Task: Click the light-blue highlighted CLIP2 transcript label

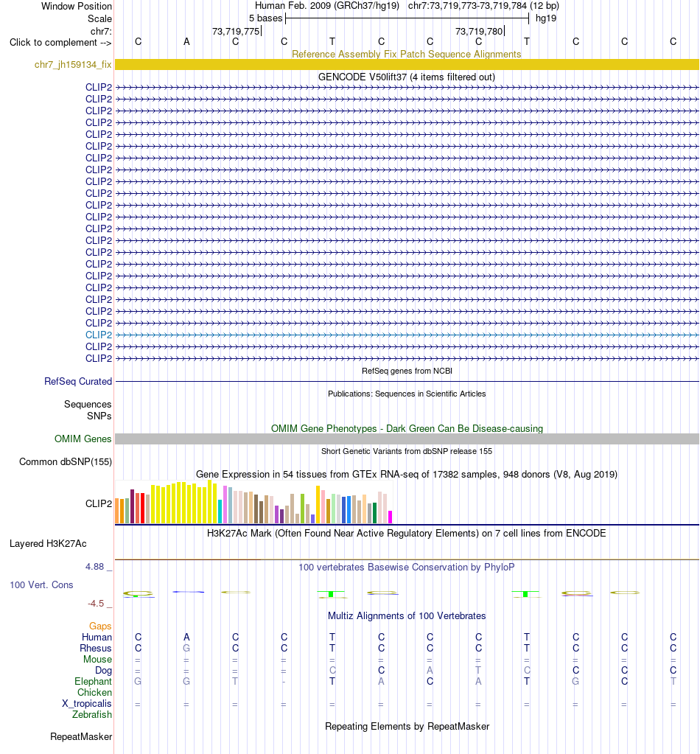Action: (x=99, y=335)
